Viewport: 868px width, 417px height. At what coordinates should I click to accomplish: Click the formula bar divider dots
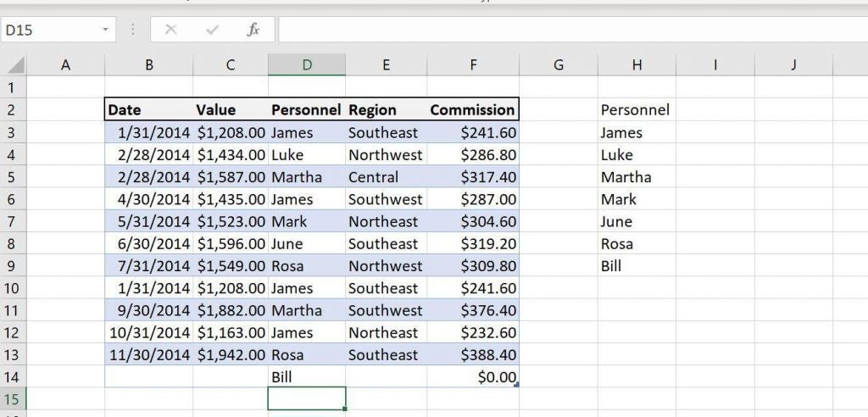click(x=133, y=30)
